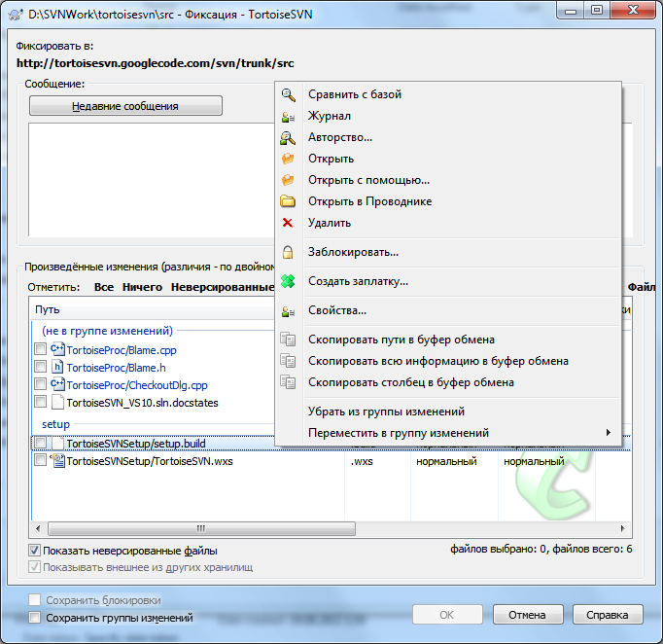The width and height of the screenshot is (663, 644).
Task: Click the Путь column header
Action: coord(153,309)
